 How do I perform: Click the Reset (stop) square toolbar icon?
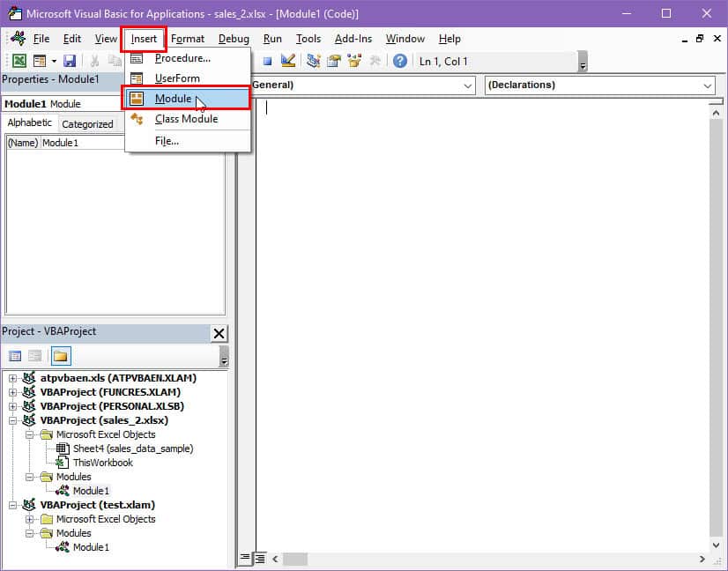267,61
